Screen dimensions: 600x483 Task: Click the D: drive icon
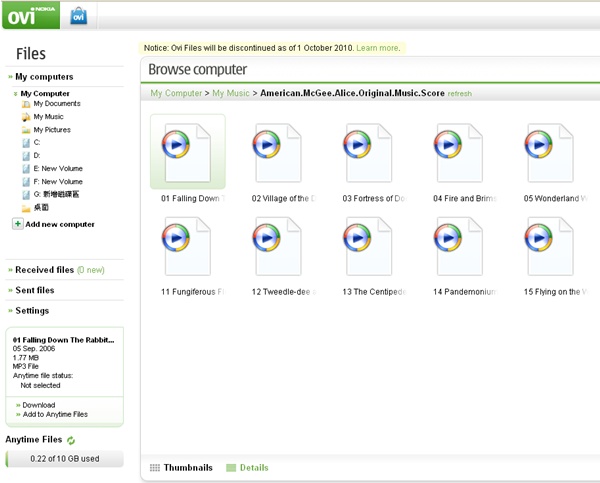(26, 156)
